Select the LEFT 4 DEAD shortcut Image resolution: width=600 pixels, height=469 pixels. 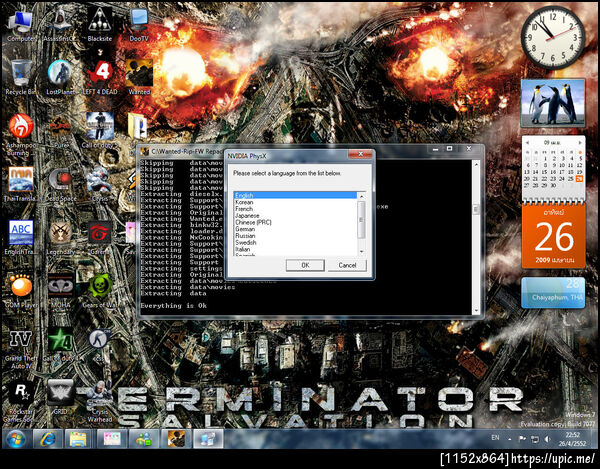click(x=100, y=78)
